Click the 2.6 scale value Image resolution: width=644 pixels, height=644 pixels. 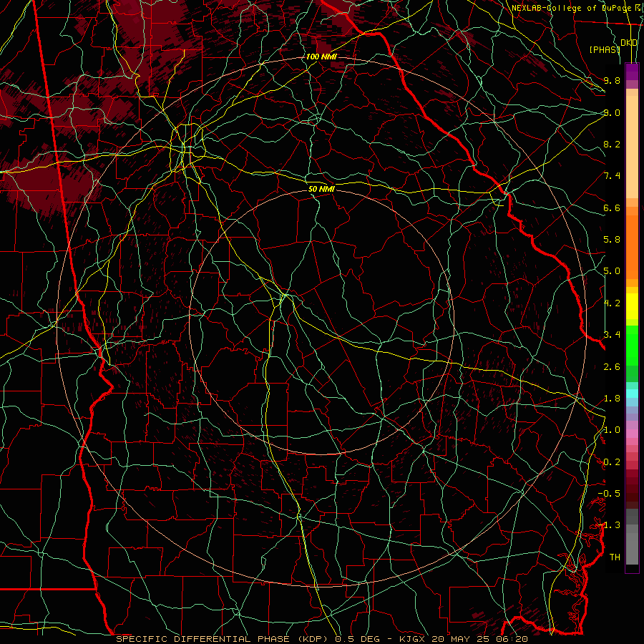(612, 367)
